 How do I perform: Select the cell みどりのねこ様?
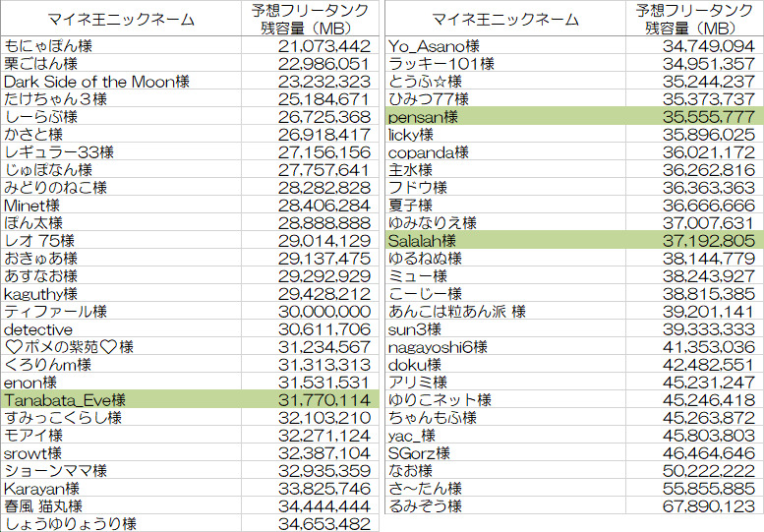point(121,187)
